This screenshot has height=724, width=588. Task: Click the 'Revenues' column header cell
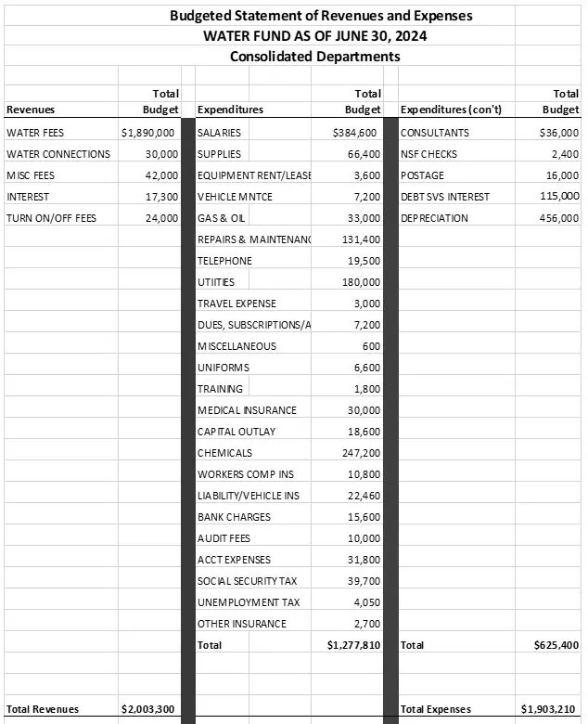coord(31,110)
